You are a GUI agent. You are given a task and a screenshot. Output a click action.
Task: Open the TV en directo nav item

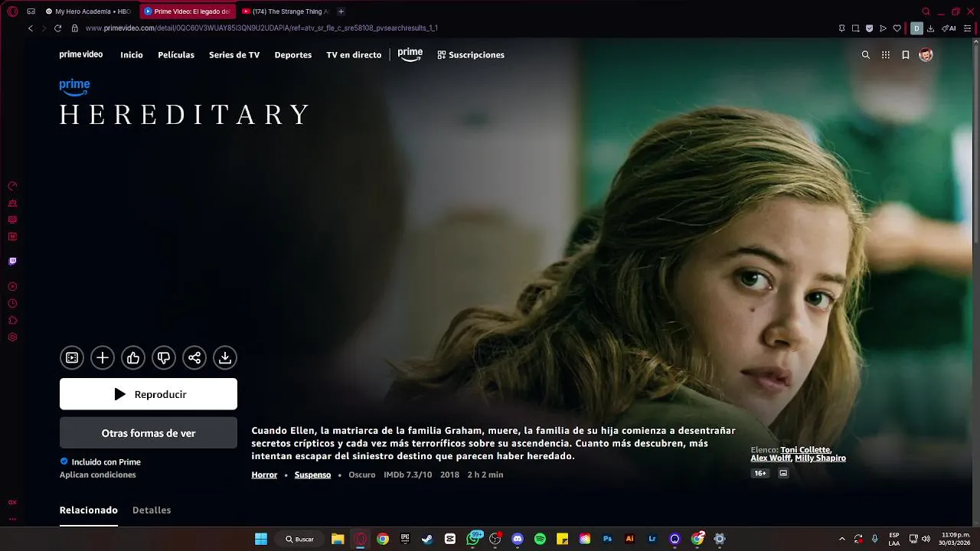coord(354,55)
